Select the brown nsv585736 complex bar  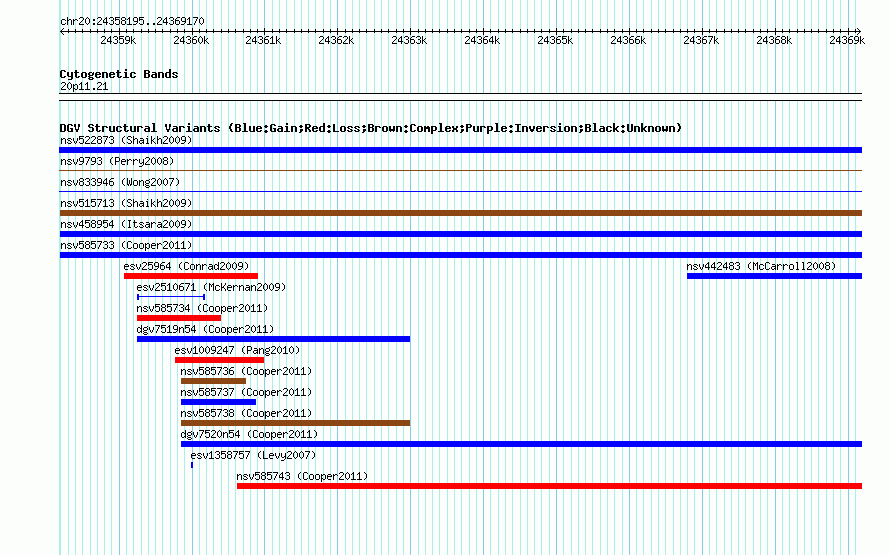pyautogui.click(x=213, y=381)
